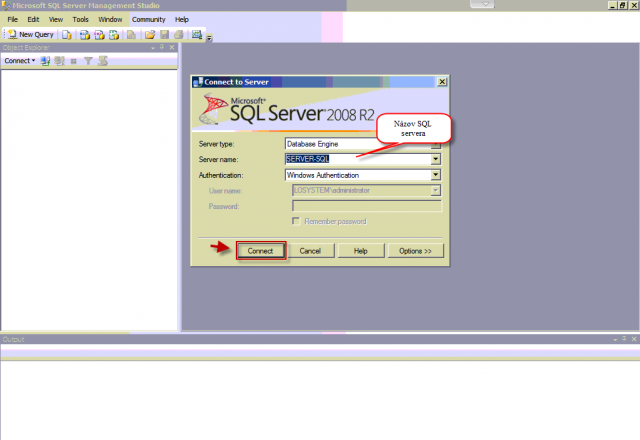Click the Help button in dialog
This screenshot has width=640, height=440.
coord(360,251)
